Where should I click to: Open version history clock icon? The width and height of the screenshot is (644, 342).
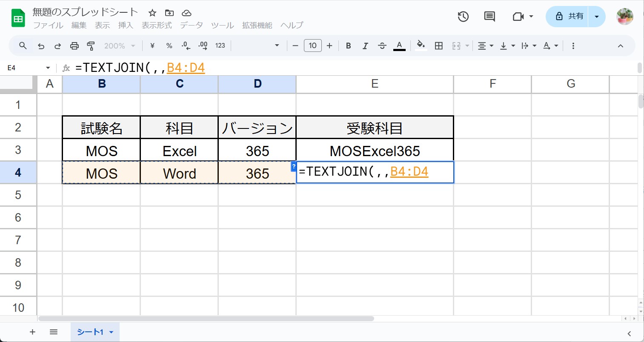[463, 17]
